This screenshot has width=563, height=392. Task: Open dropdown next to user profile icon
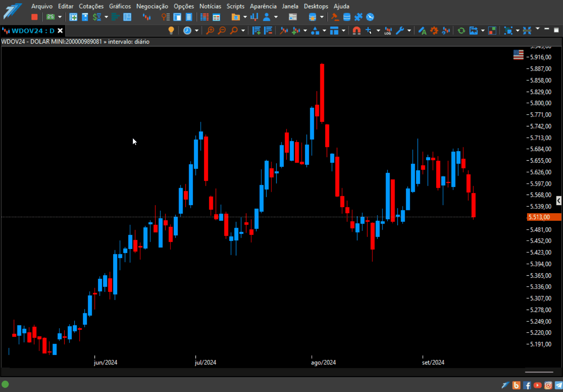point(276,17)
